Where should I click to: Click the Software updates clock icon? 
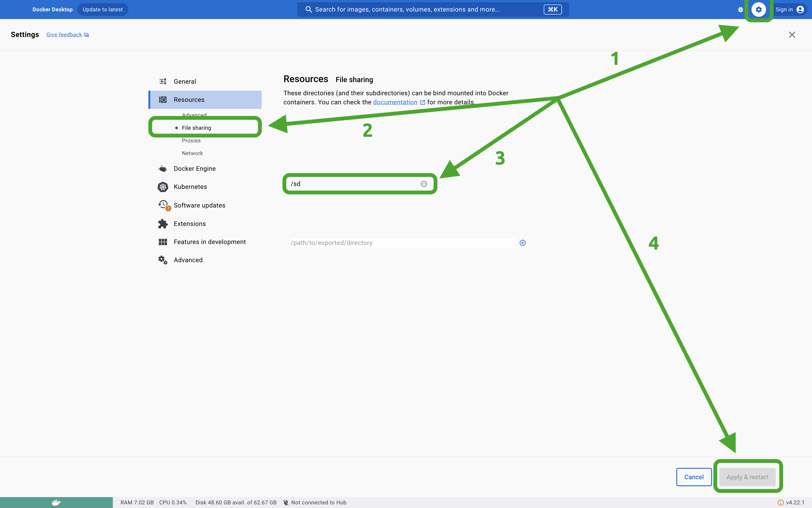pos(163,205)
